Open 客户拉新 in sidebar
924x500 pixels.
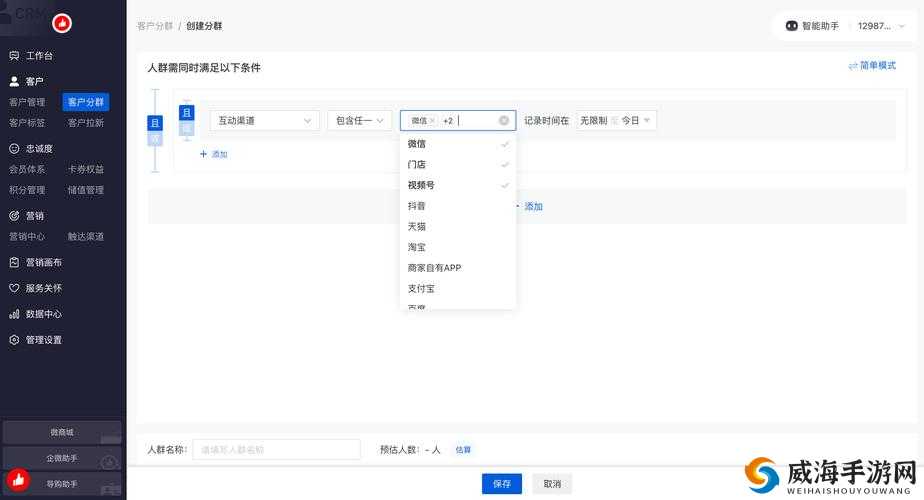tap(85, 123)
